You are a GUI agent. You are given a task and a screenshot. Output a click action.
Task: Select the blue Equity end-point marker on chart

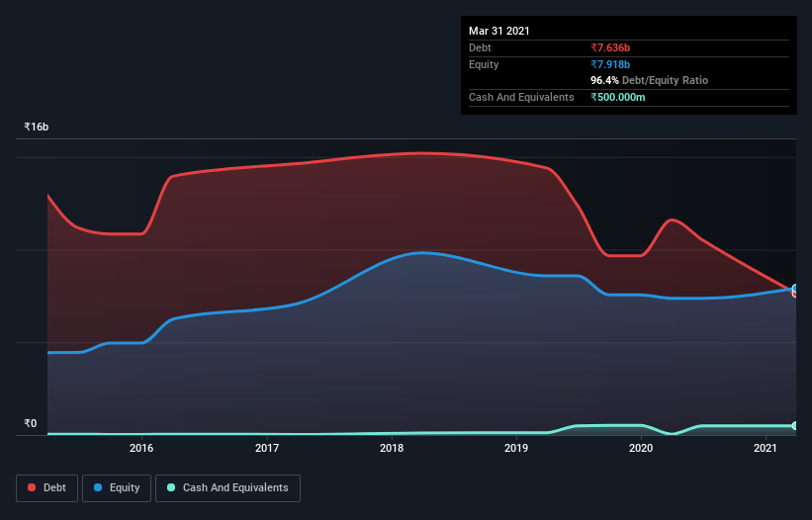795,289
